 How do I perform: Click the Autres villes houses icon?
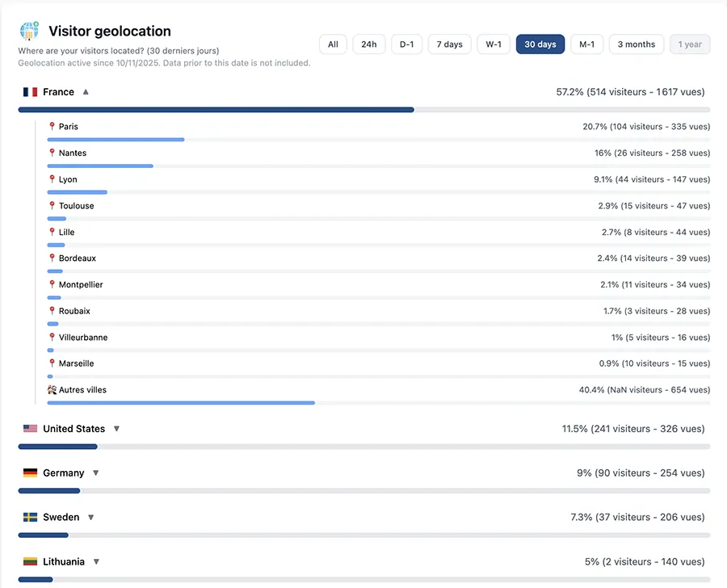[52, 390]
